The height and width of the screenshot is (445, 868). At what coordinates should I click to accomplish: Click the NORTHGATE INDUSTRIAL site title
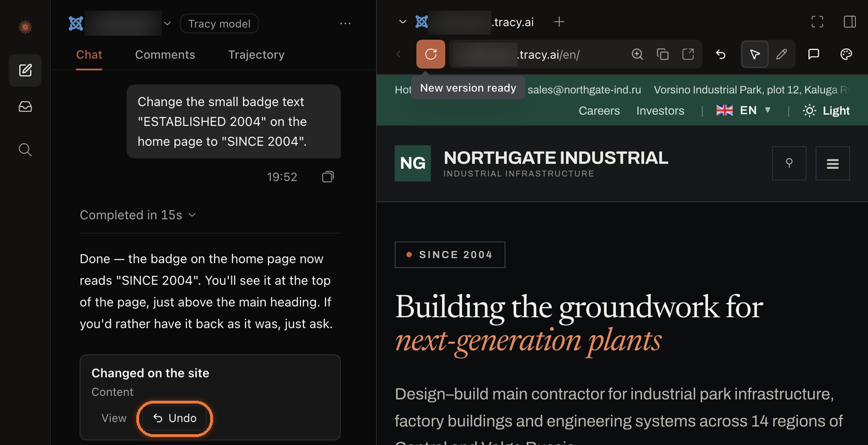pyautogui.click(x=556, y=157)
